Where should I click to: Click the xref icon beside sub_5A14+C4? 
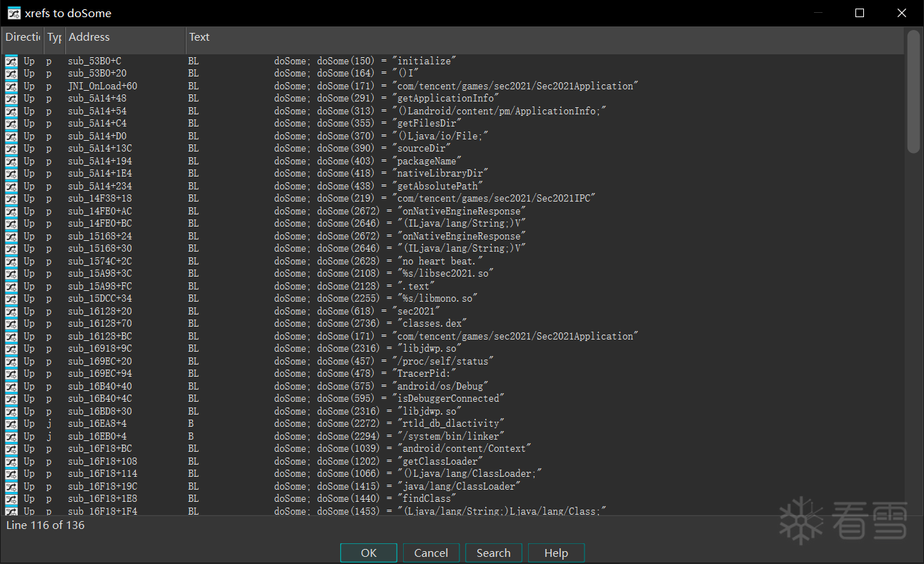[x=11, y=124]
